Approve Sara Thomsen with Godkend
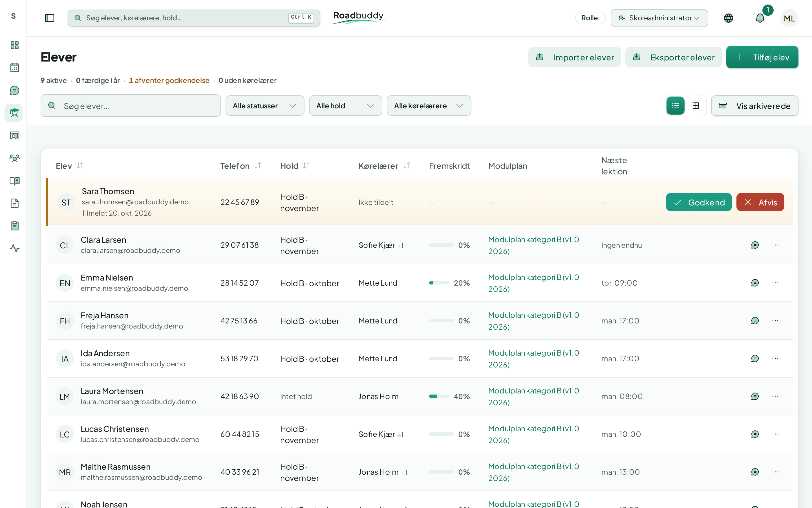812x508 pixels. point(699,202)
